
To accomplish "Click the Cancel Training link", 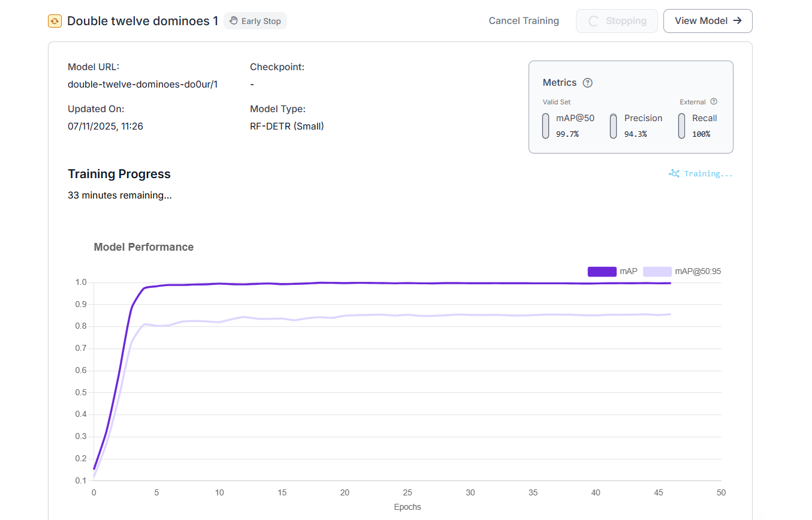I will tap(524, 21).
